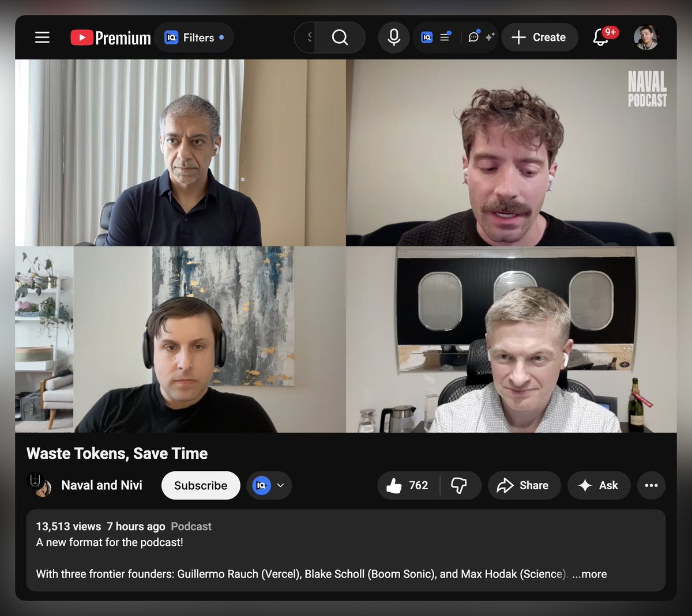This screenshot has width=692, height=616.
Task: Click the Ask AI button
Action: (x=599, y=485)
